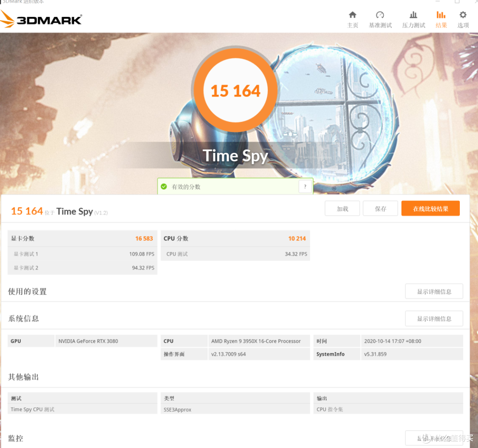Click 在线比较结果 compare online button

click(x=431, y=209)
